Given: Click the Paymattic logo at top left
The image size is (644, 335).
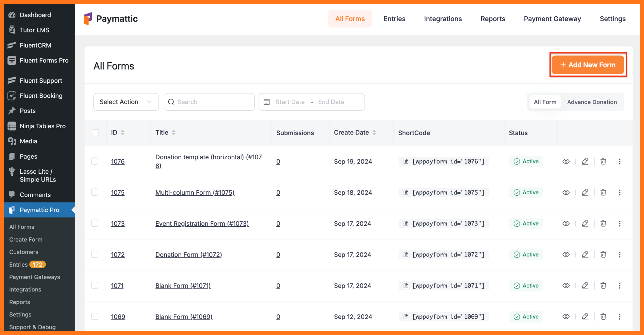Looking at the screenshot, I should [88, 19].
